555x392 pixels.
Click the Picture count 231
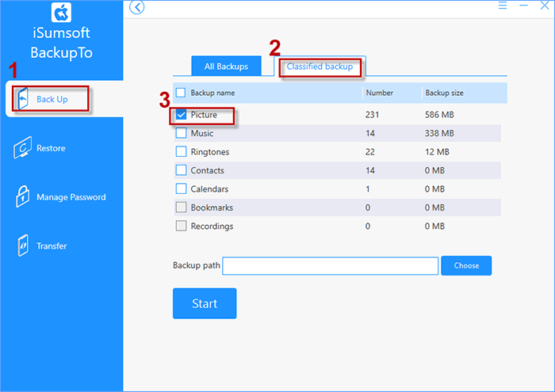[x=373, y=115]
